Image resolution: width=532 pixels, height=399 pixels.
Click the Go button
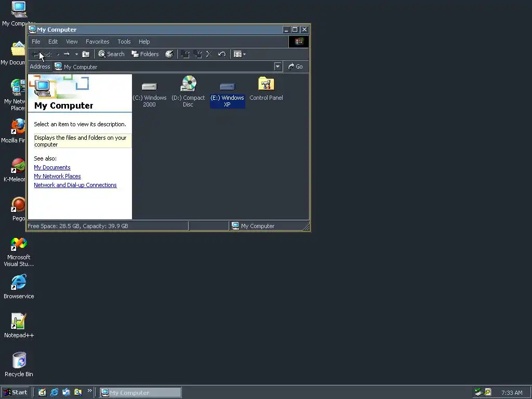[x=295, y=66]
